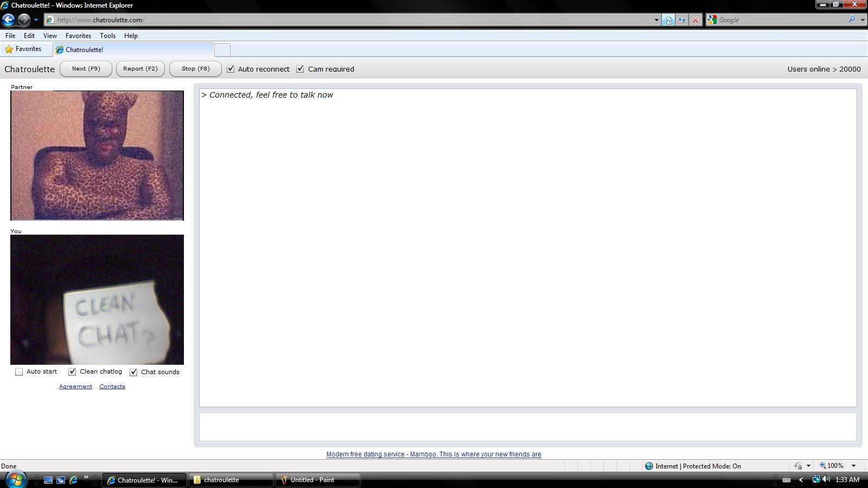Click the Stop (F8) button
Image resolution: width=868 pixels, height=488 pixels.
[195, 69]
